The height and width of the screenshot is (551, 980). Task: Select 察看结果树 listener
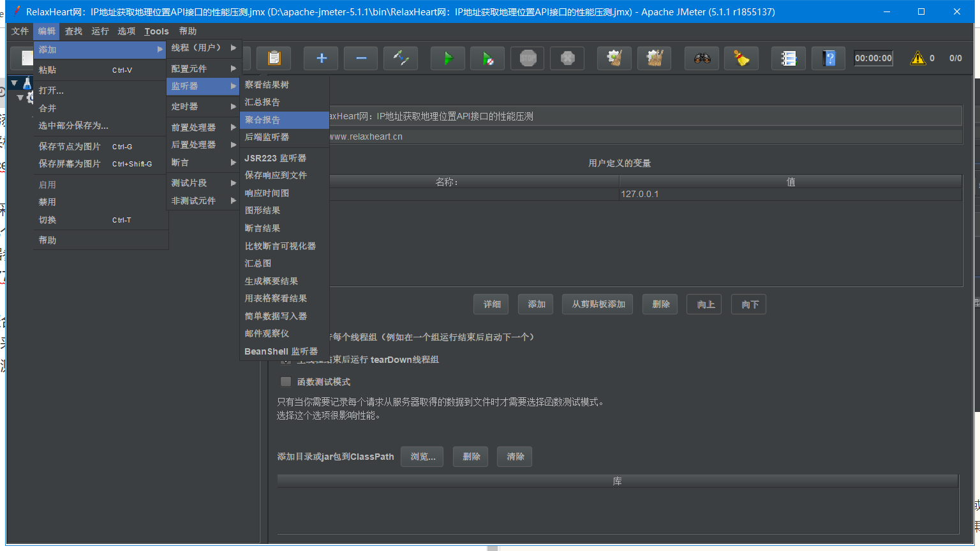pyautogui.click(x=285, y=84)
